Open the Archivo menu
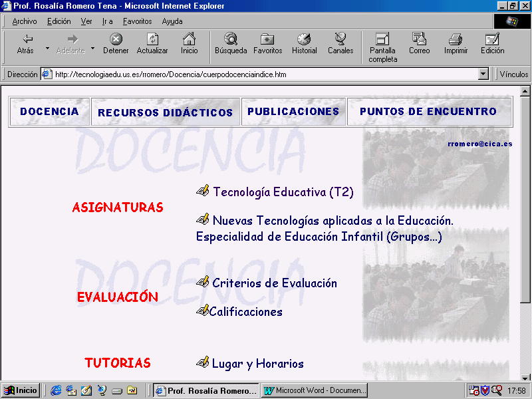The image size is (532, 399). click(x=25, y=21)
